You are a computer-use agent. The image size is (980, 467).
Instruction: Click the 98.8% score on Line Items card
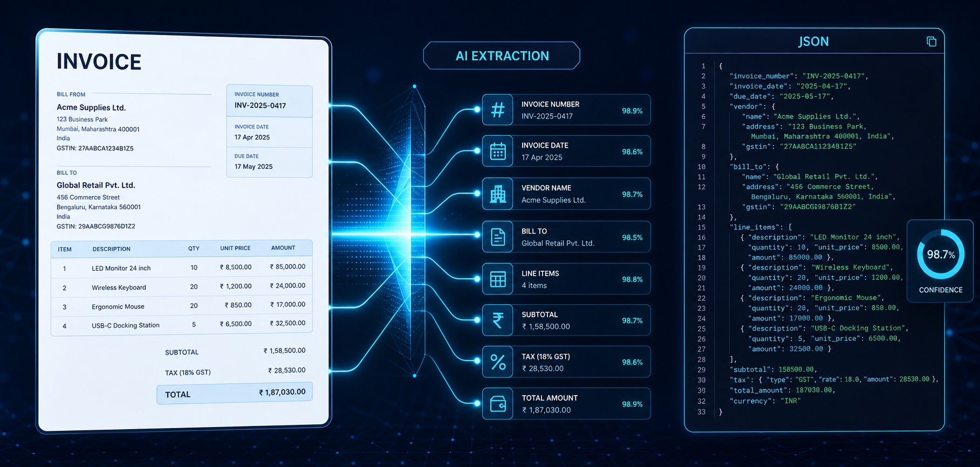pyautogui.click(x=632, y=279)
